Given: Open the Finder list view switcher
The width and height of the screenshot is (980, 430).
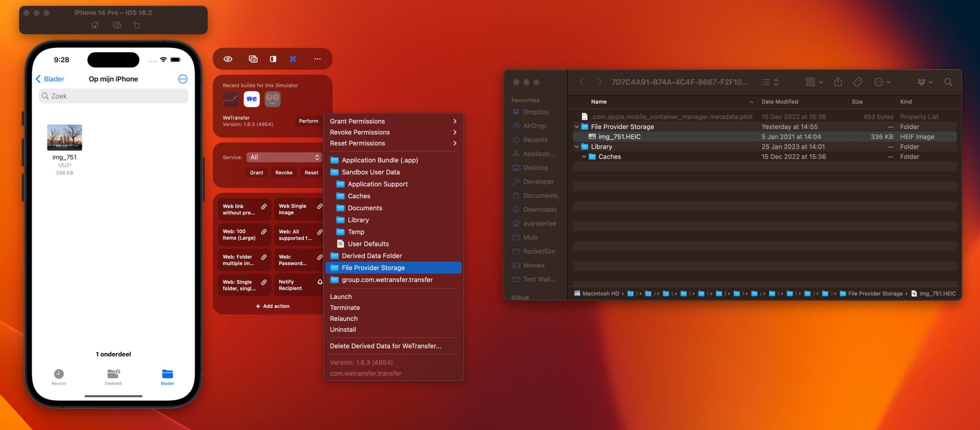Looking at the screenshot, I should point(770,82).
